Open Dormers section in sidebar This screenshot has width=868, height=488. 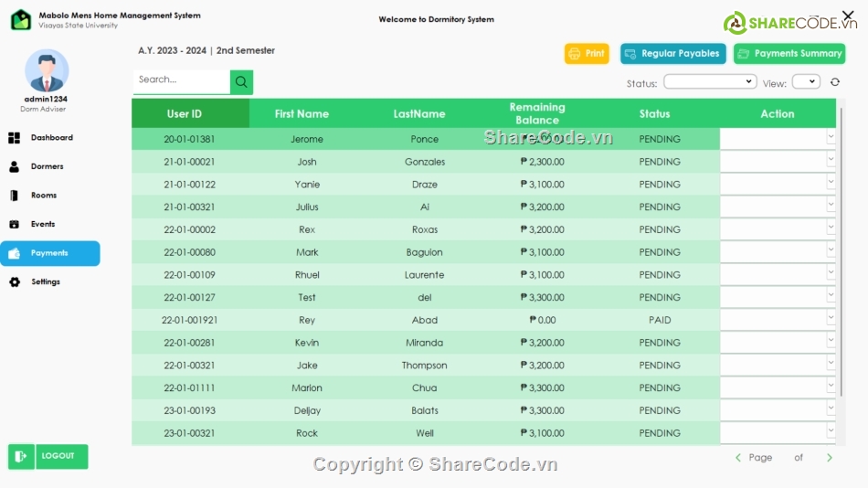[47, 167]
